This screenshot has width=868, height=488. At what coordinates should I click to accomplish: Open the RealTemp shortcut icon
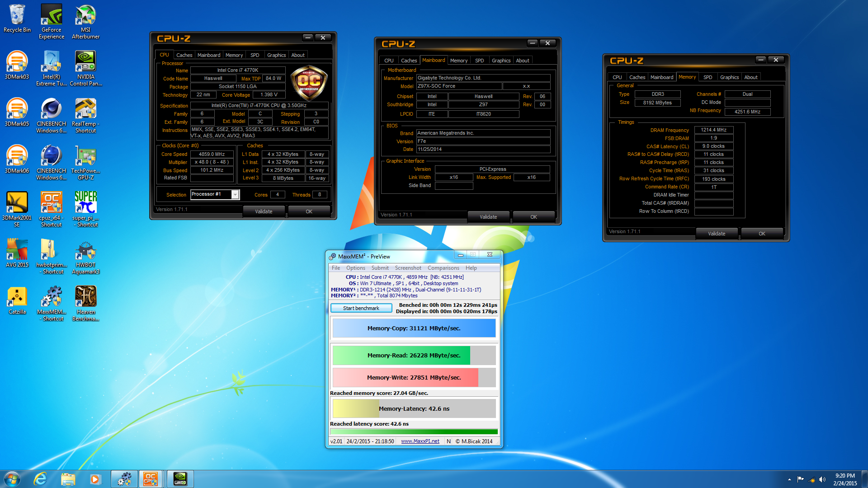[x=86, y=115]
